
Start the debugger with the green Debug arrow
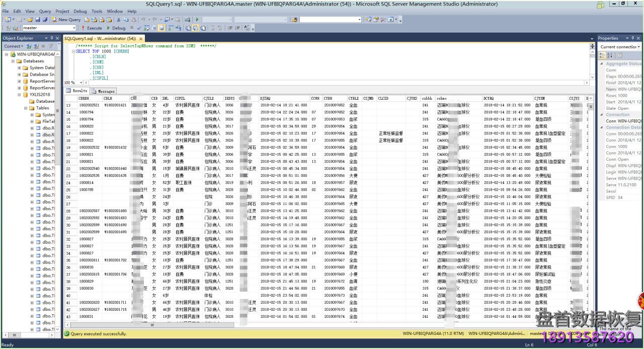coord(109,28)
